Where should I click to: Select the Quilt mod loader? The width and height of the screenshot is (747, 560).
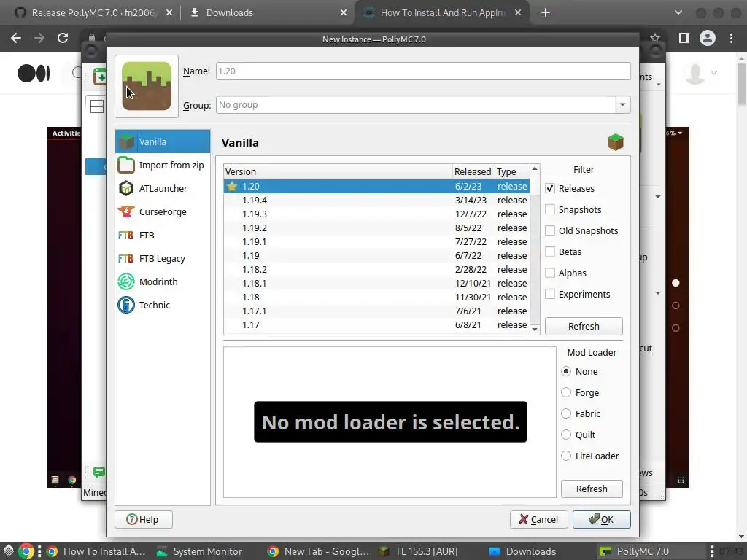[566, 435]
